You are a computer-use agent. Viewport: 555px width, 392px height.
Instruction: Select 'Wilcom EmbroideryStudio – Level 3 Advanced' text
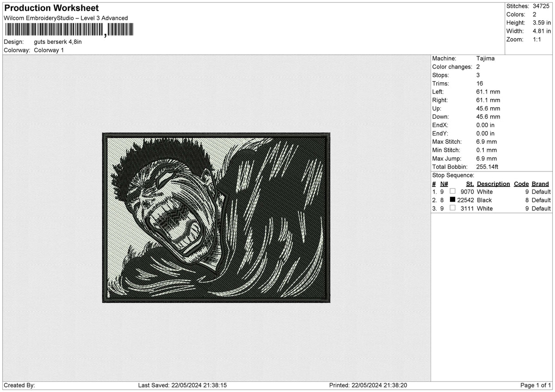66,18
